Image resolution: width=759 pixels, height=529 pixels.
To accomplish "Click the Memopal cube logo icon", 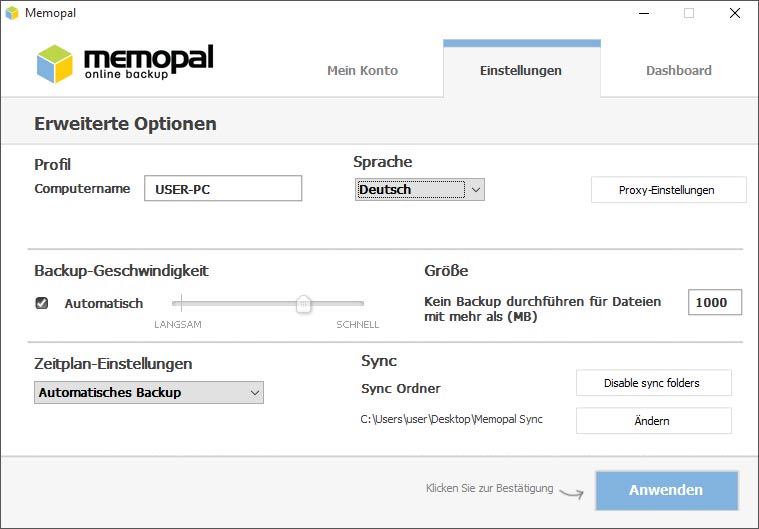I will coord(55,64).
